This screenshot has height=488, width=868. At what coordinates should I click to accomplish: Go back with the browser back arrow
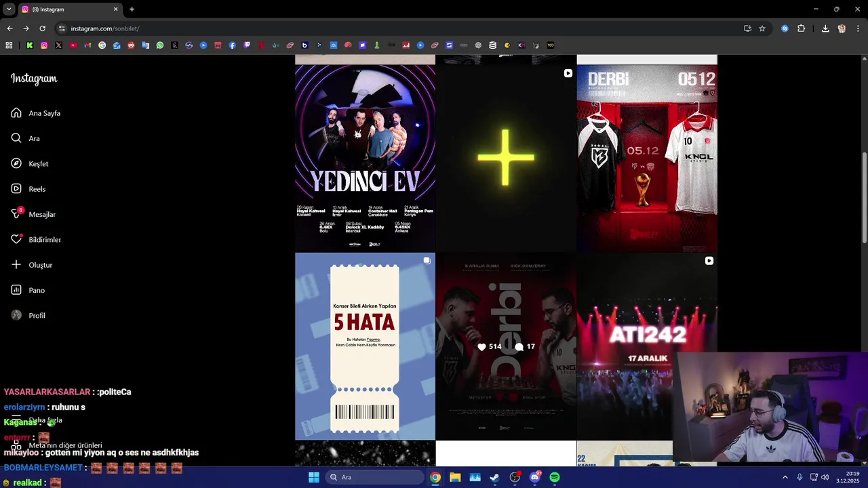click(x=9, y=28)
